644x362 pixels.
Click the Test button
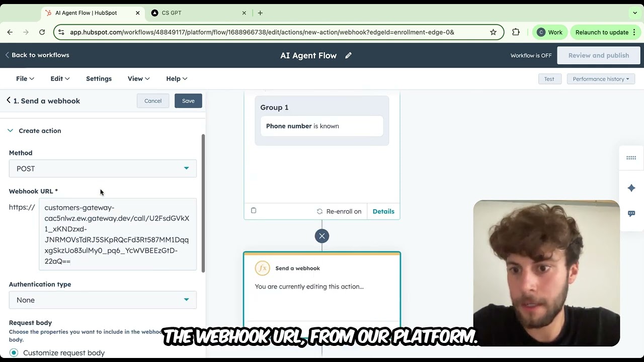pos(549,79)
